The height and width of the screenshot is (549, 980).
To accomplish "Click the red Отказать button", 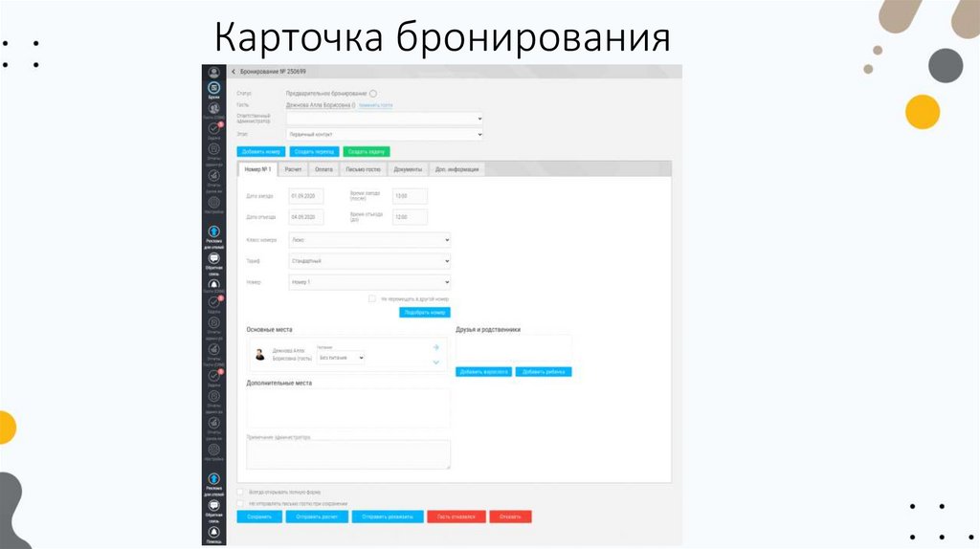I will click(x=510, y=516).
